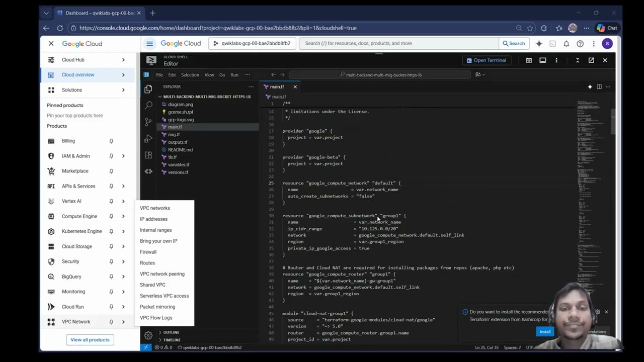Toggle the pin for BigQuery
This screenshot has width=644, height=362.
pos(111,277)
